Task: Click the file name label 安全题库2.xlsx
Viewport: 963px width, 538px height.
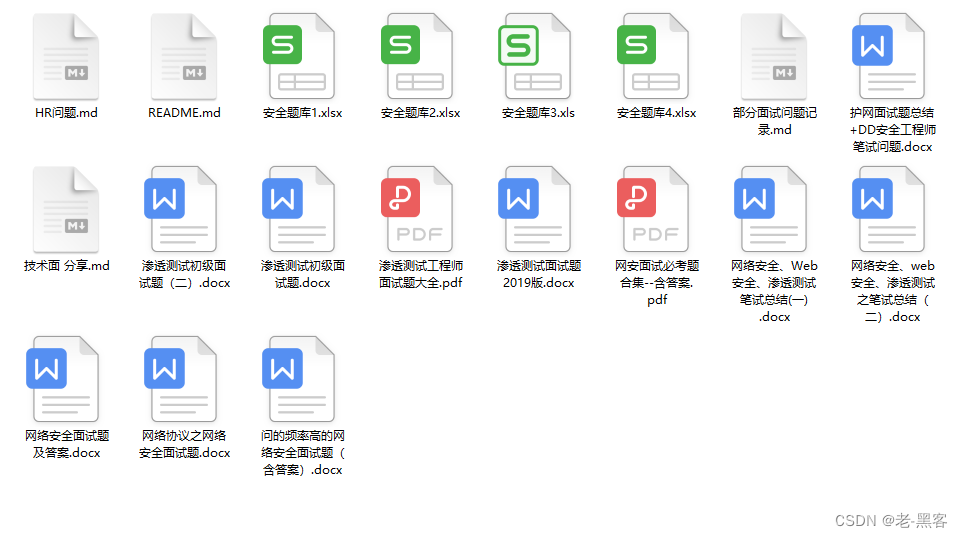Action: pos(420,113)
